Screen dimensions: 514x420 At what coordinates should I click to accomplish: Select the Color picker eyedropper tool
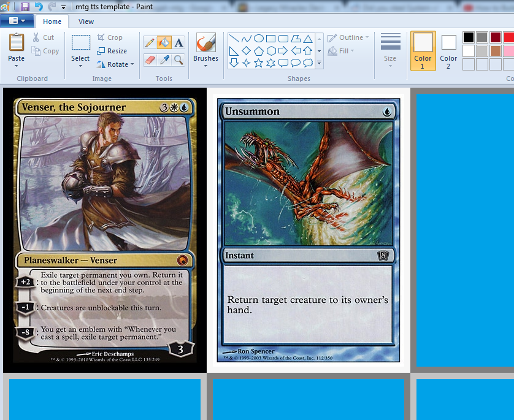click(x=164, y=60)
